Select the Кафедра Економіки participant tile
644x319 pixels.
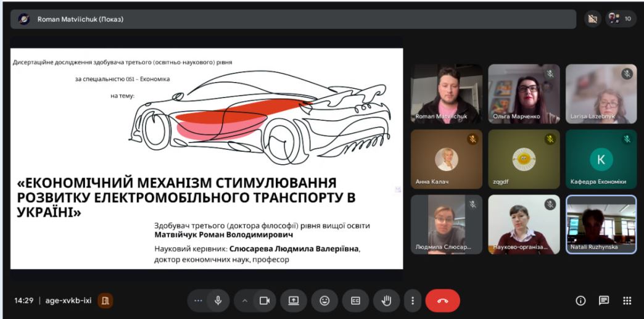[x=601, y=159]
